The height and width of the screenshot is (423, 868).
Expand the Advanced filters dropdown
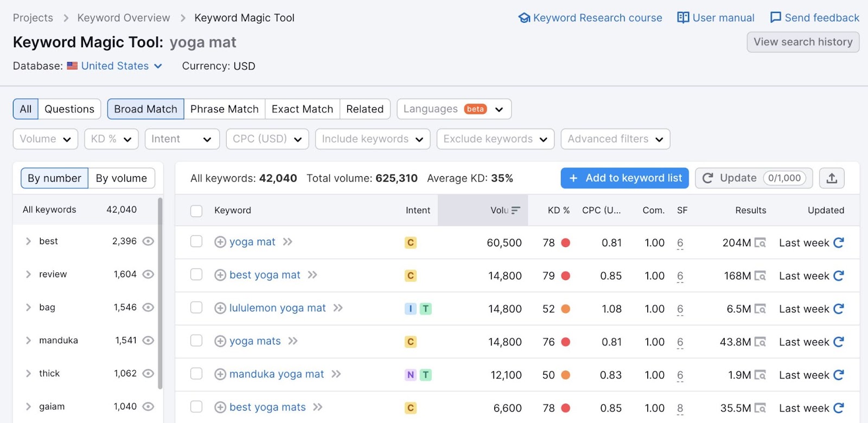click(x=615, y=139)
